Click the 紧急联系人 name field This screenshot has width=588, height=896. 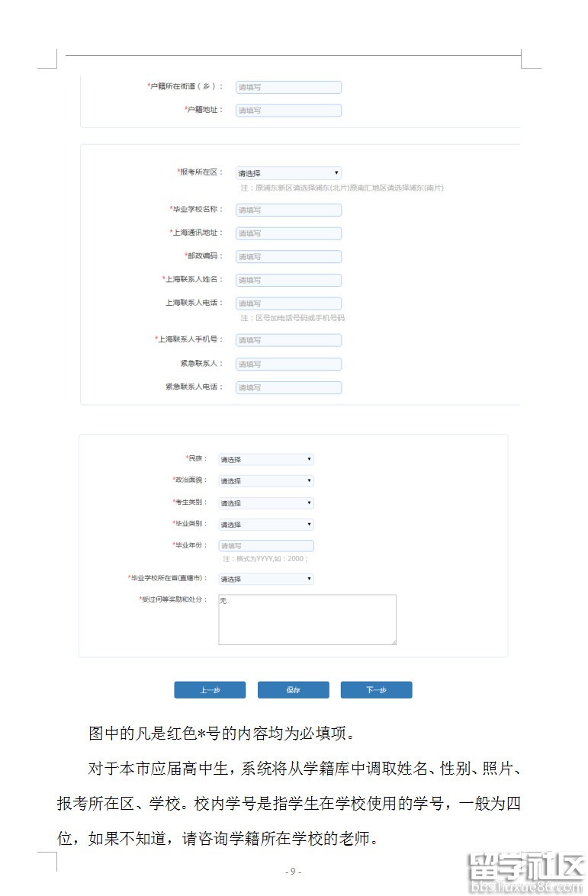tap(288, 365)
